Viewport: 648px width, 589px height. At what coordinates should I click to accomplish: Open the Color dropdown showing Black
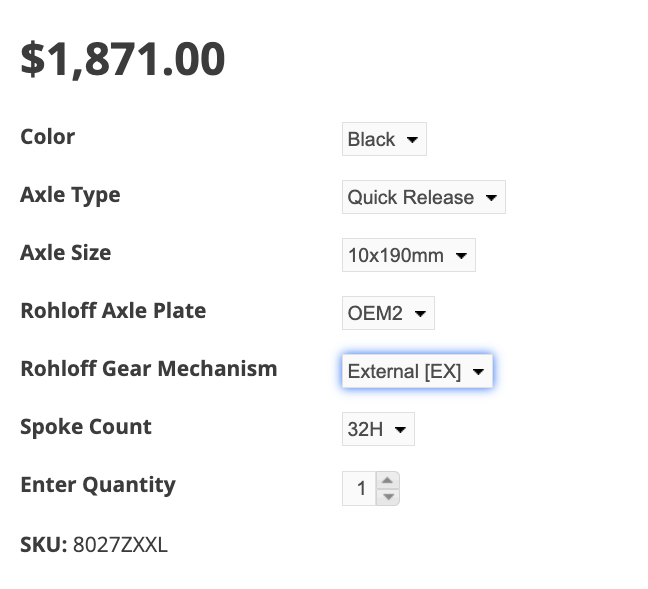pos(383,139)
